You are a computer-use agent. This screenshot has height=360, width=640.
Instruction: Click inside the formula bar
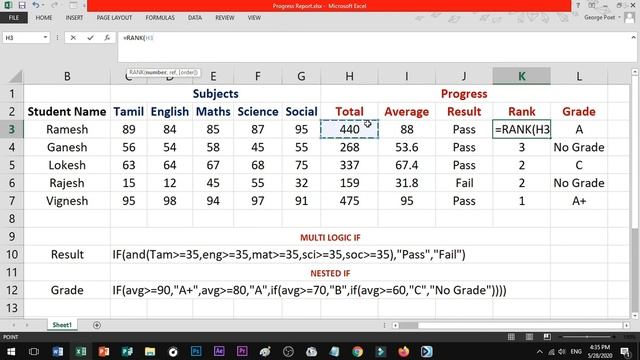tap(373, 47)
